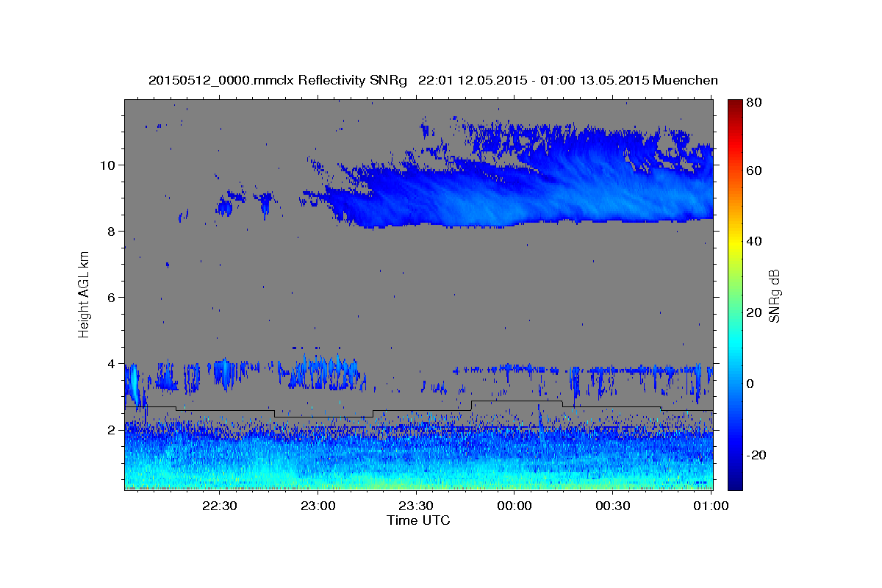The width and height of the screenshot is (882, 588).
Task: Click the 22:30 time tick label
Action: [219, 506]
